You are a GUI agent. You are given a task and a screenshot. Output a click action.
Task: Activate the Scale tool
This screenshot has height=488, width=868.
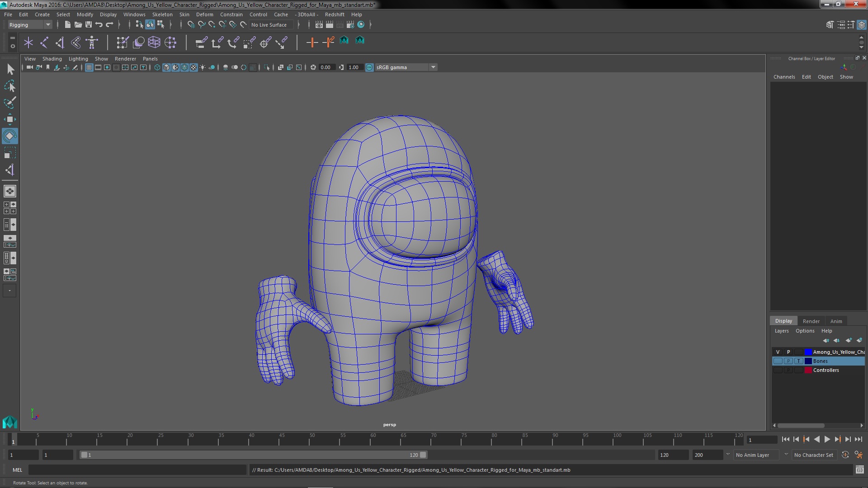[10, 153]
